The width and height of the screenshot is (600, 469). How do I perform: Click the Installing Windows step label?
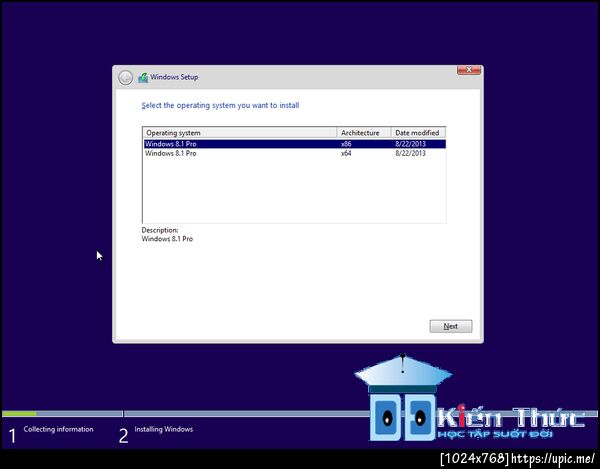tap(164, 429)
